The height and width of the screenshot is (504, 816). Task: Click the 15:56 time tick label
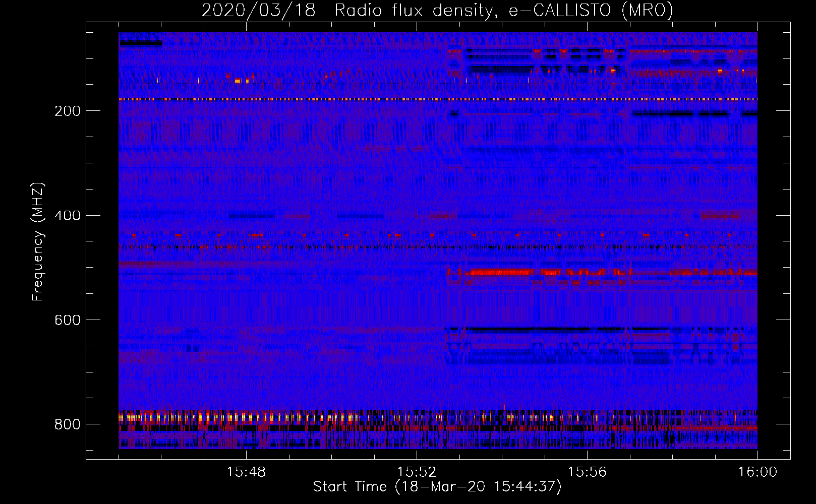click(x=587, y=472)
